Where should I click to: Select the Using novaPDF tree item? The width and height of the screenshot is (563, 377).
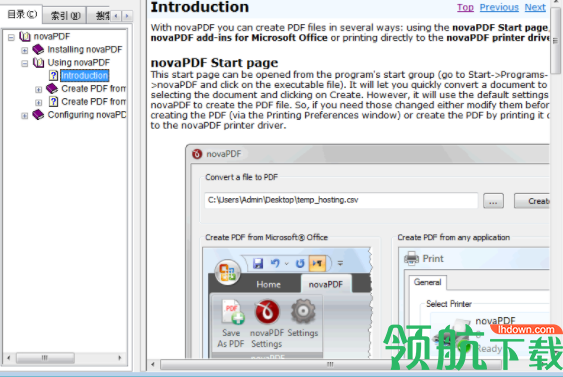pyautogui.click(x=79, y=62)
